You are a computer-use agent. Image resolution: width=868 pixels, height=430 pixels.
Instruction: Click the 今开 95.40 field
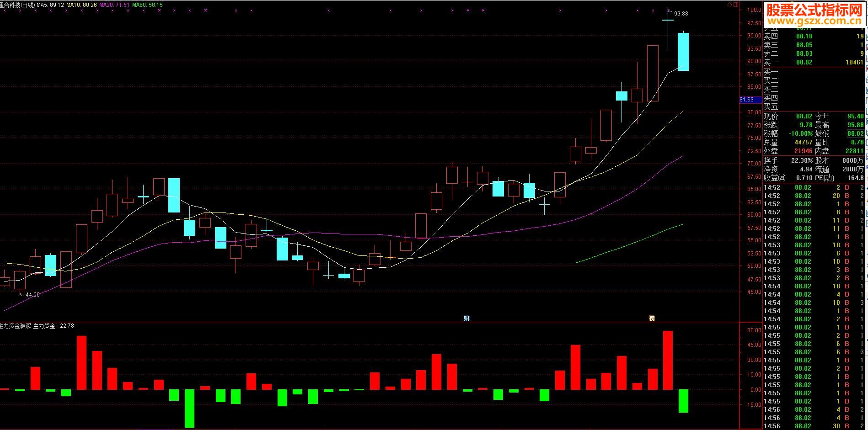click(x=839, y=117)
